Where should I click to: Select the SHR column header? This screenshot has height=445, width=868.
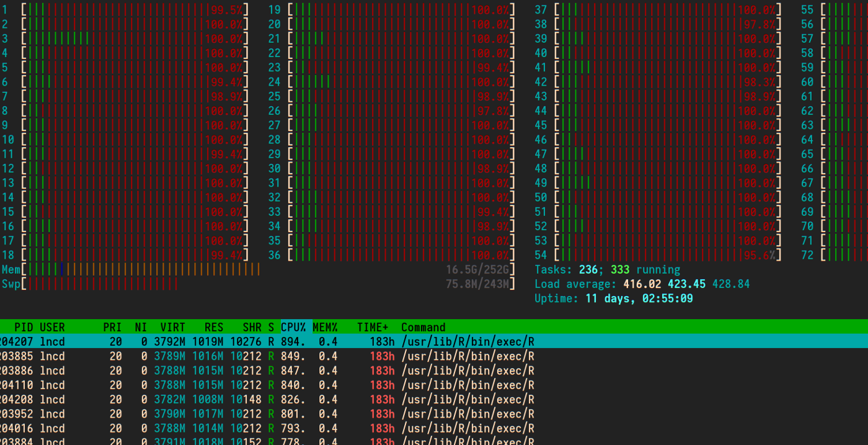[252, 327]
